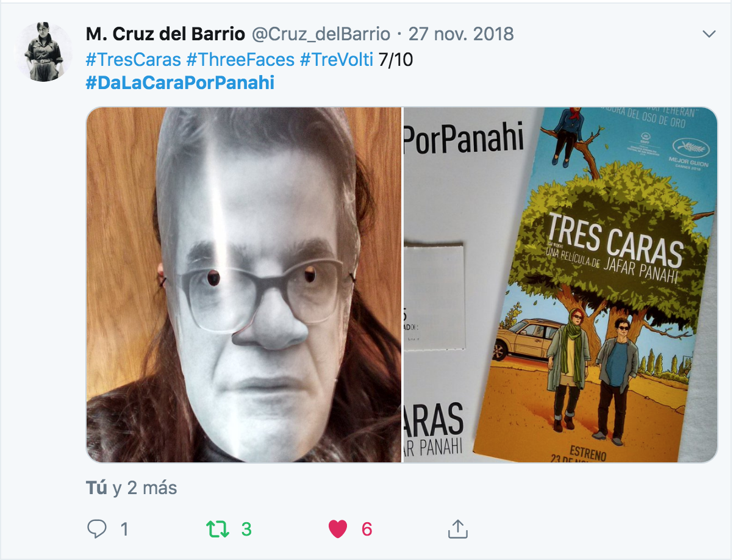View the Tres Caras poster photo
The image size is (733, 560).
coord(560,285)
